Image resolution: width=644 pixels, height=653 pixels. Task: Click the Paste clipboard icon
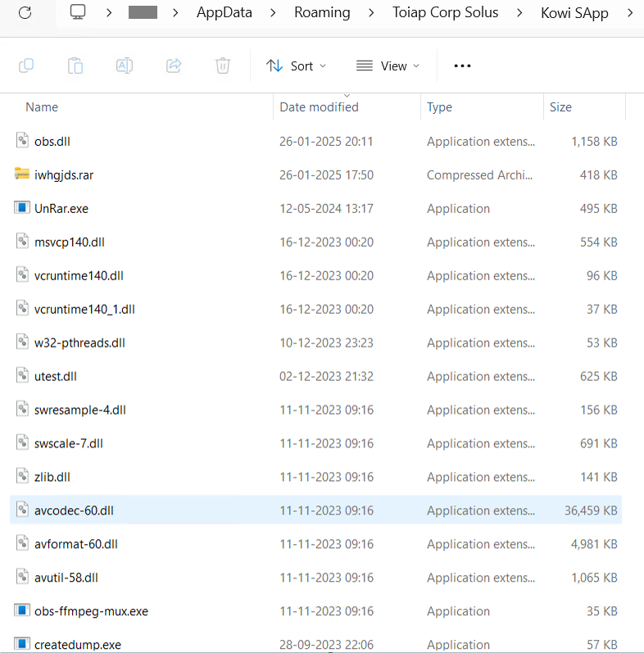[75, 66]
